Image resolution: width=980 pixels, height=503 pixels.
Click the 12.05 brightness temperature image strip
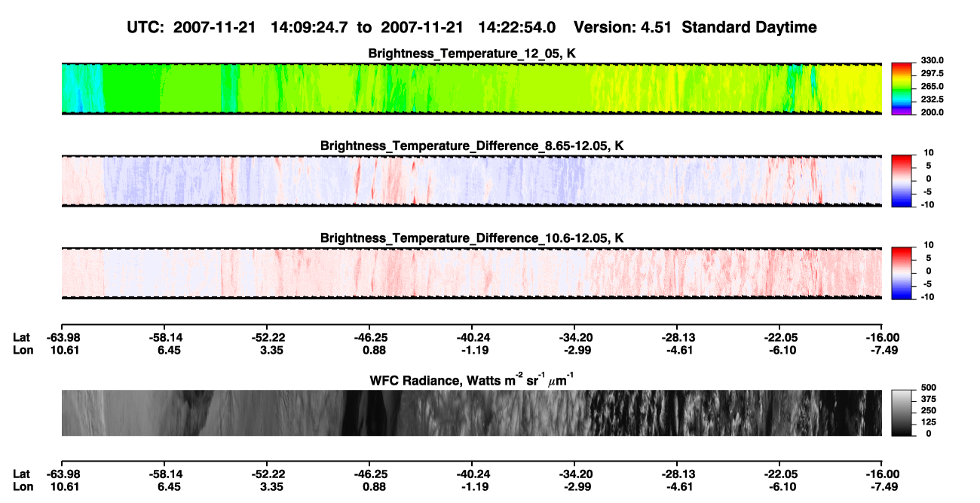(472, 88)
